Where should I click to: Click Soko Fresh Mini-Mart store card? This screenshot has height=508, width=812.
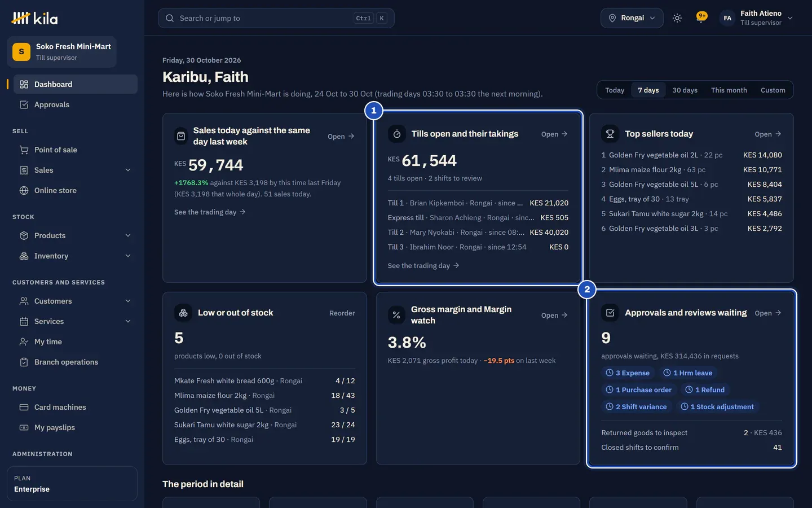(61, 52)
